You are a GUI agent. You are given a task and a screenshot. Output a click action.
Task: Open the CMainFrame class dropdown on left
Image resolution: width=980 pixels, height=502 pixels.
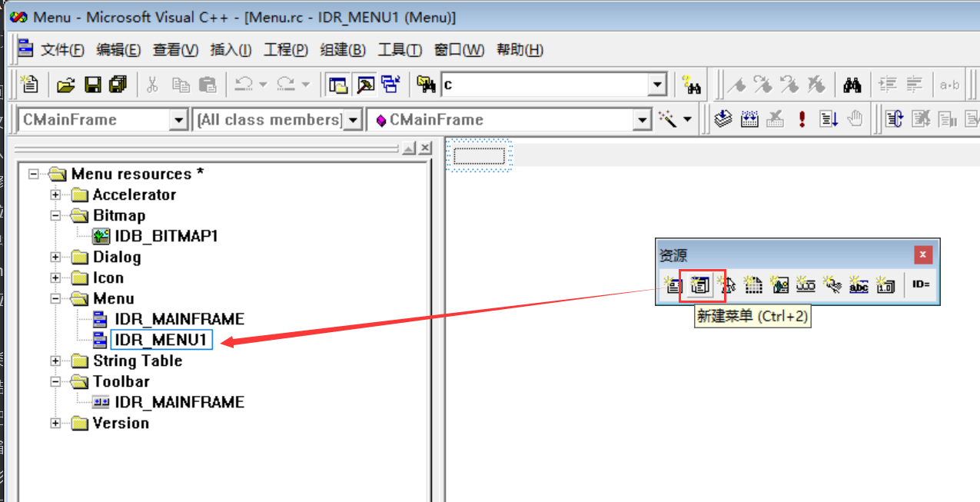pyautogui.click(x=178, y=120)
